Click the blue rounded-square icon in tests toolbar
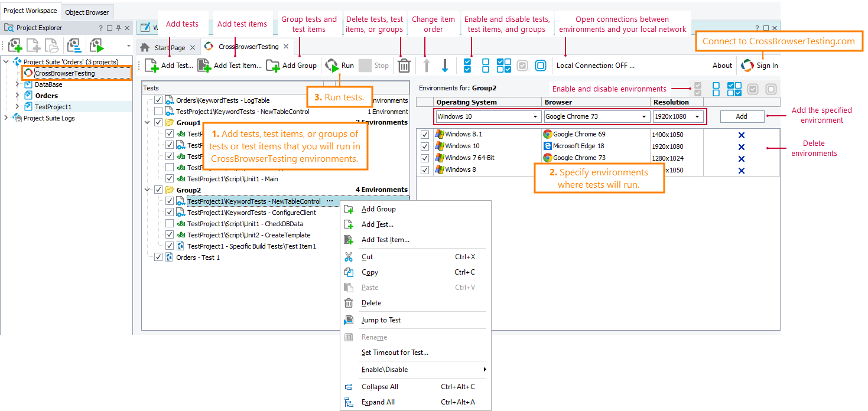 (541, 66)
